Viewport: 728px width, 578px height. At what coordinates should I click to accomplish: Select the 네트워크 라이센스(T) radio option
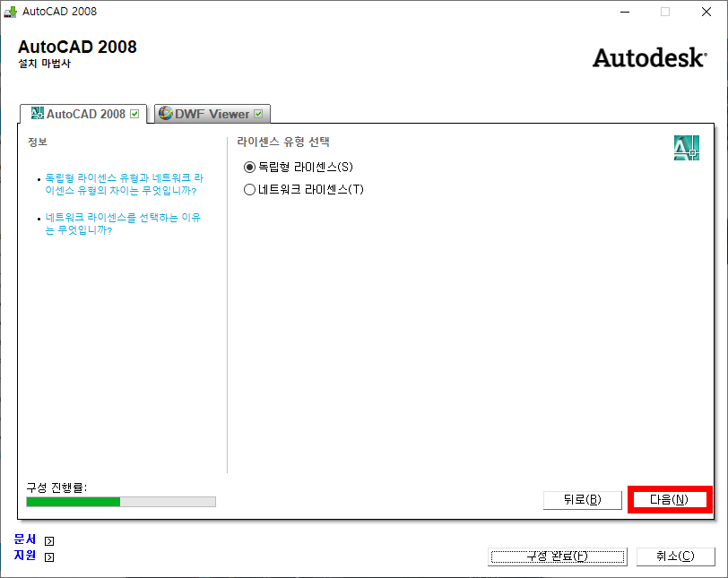click(304, 189)
